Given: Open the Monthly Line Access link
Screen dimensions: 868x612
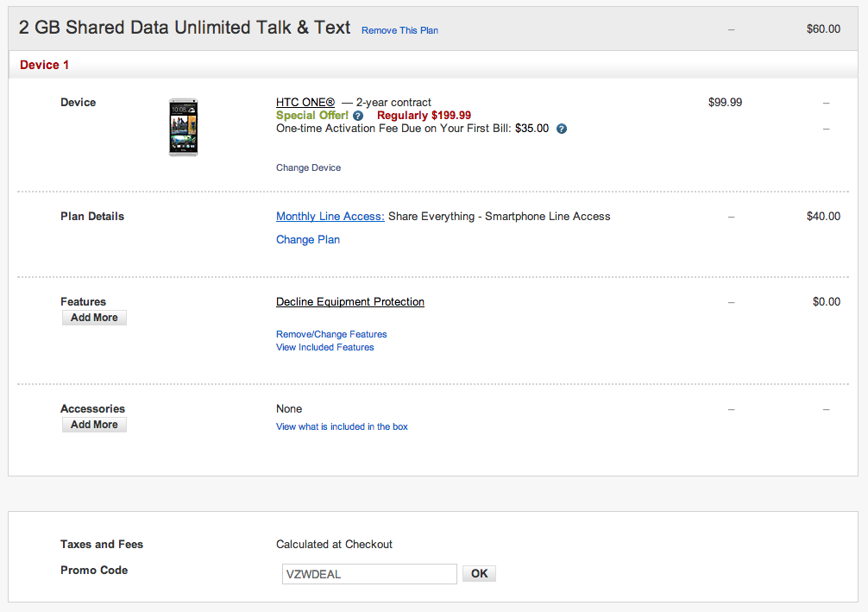Looking at the screenshot, I should coord(330,217).
